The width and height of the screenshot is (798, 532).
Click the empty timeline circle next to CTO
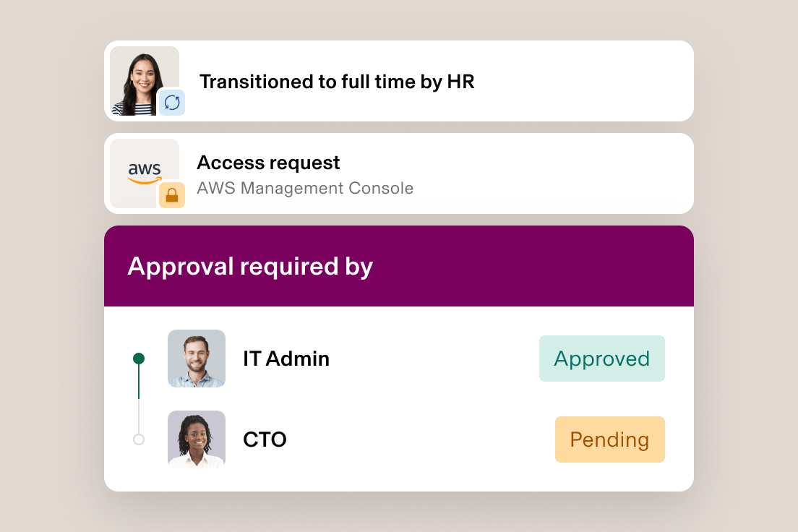tap(140, 439)
